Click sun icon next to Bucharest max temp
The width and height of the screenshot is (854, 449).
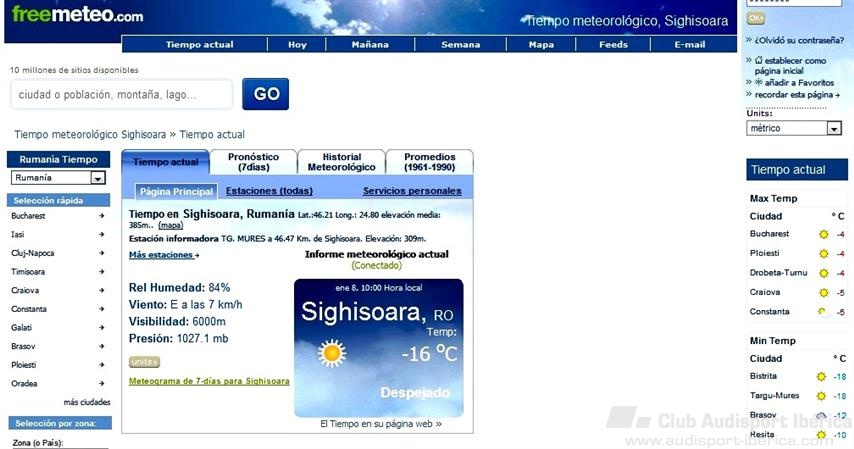[824, 234]
